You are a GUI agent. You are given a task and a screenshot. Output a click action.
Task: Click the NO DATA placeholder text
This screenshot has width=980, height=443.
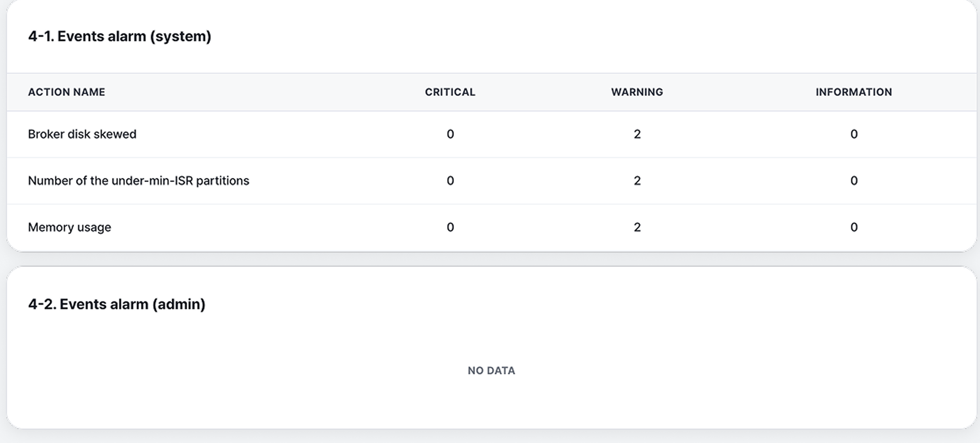point(491,371)
